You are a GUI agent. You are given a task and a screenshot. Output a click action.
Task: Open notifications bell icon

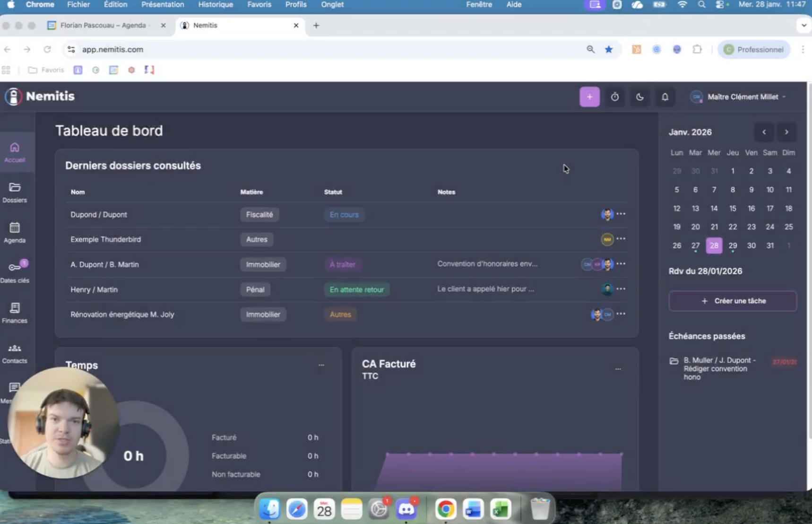[665, 97]
